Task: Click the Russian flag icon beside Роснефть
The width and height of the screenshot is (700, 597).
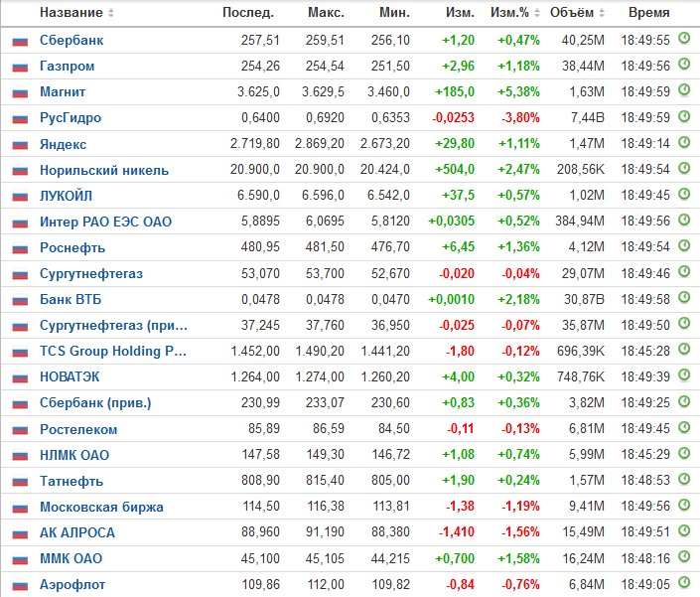Action: [x=20, y=248]
